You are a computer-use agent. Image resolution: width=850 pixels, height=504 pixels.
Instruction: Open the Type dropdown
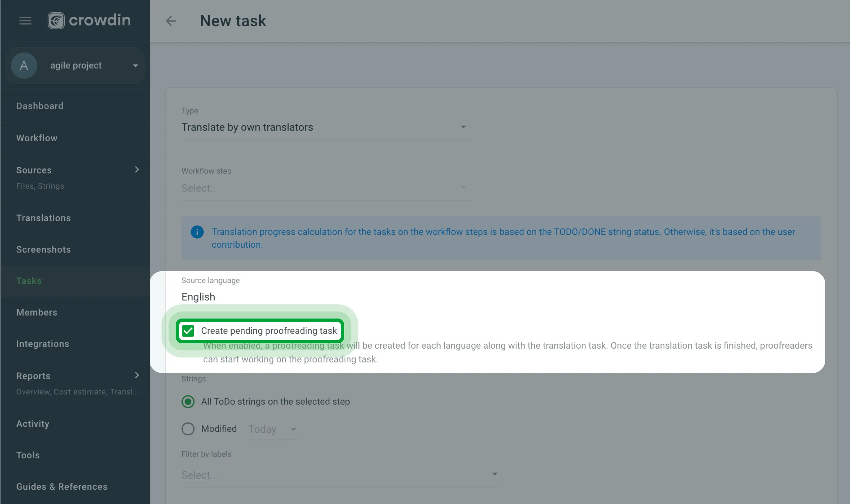[325, 127]
